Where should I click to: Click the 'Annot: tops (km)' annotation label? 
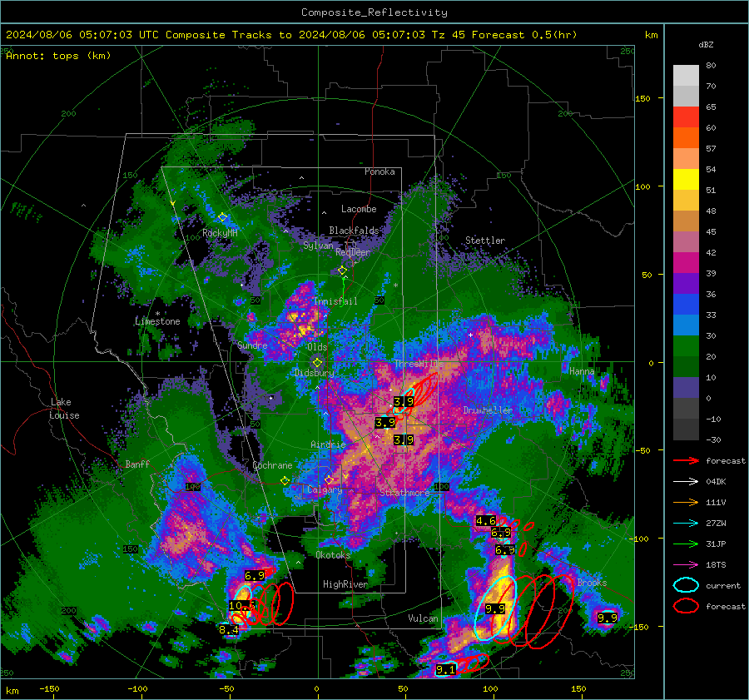[x=58, y=56]
